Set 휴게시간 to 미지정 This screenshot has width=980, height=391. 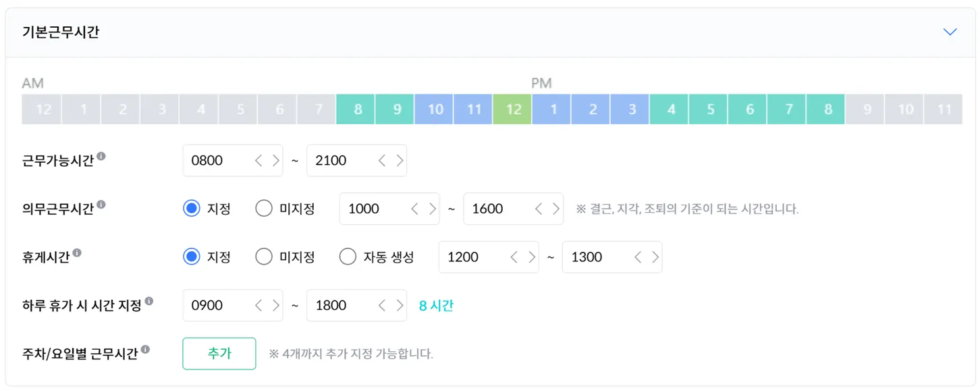pyautogui.click(x=264, y=257)
